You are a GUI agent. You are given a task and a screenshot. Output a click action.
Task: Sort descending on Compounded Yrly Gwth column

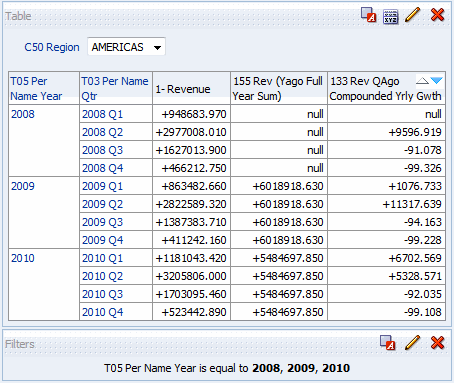tap(436, 80)
